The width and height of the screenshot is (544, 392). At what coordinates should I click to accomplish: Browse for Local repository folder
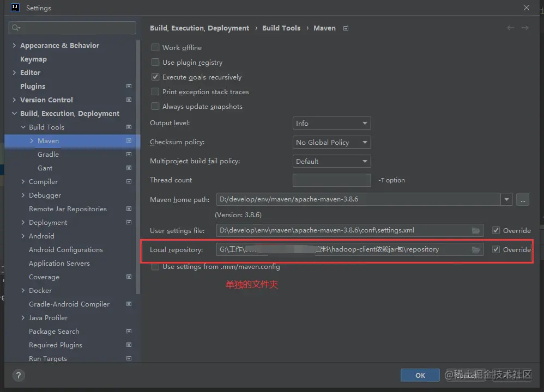click(x=476, y=249)
